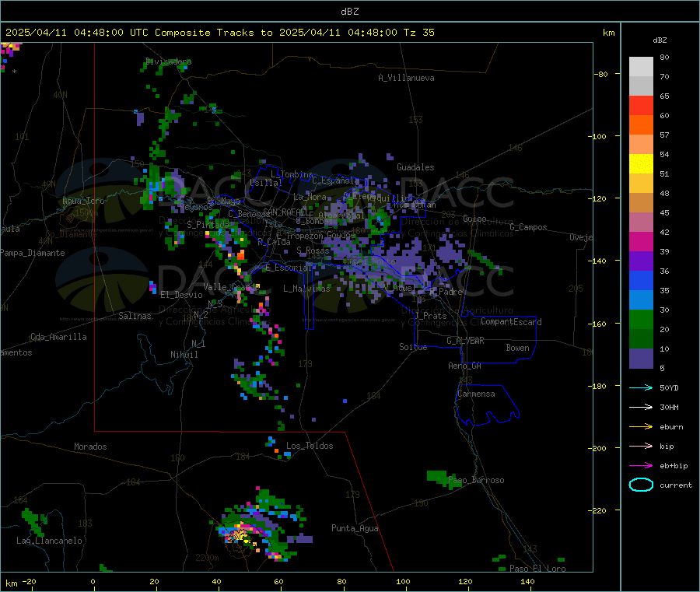This screenshot has width=700, height=592.
Task: Click the Punta_Agua location label
Action: coord(355,528)
